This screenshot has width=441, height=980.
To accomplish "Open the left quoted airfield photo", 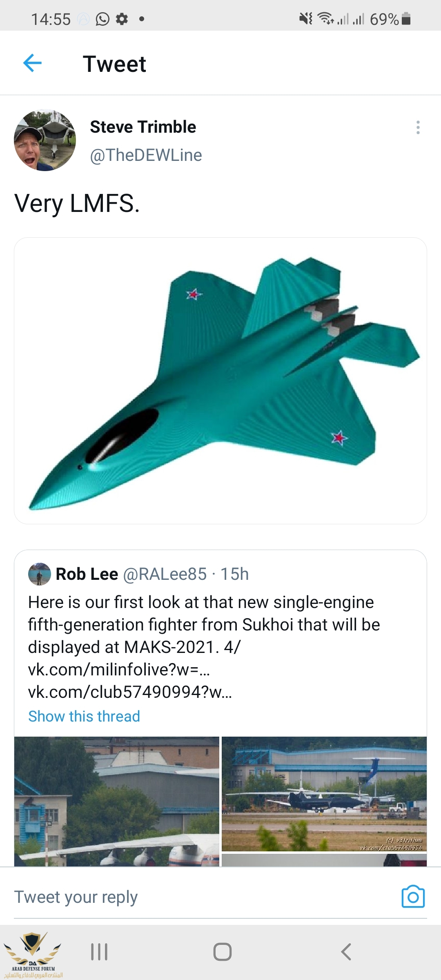I will pos(117,801).
